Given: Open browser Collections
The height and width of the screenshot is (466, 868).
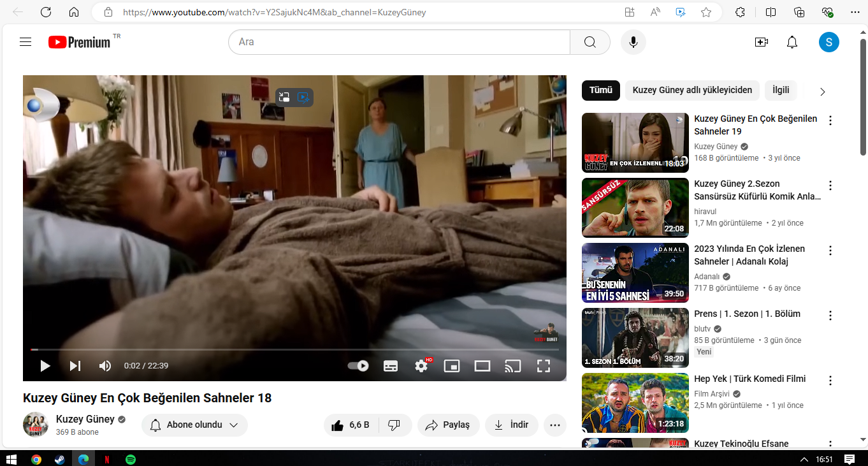Looking at the screenshot, I should tap(799, 12).
